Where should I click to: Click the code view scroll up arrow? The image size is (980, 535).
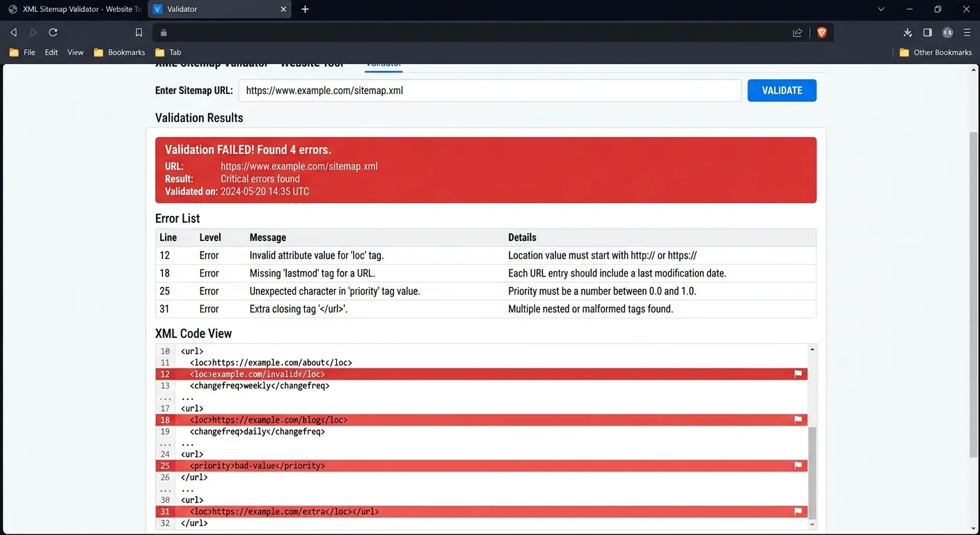(x=812, y=349)
